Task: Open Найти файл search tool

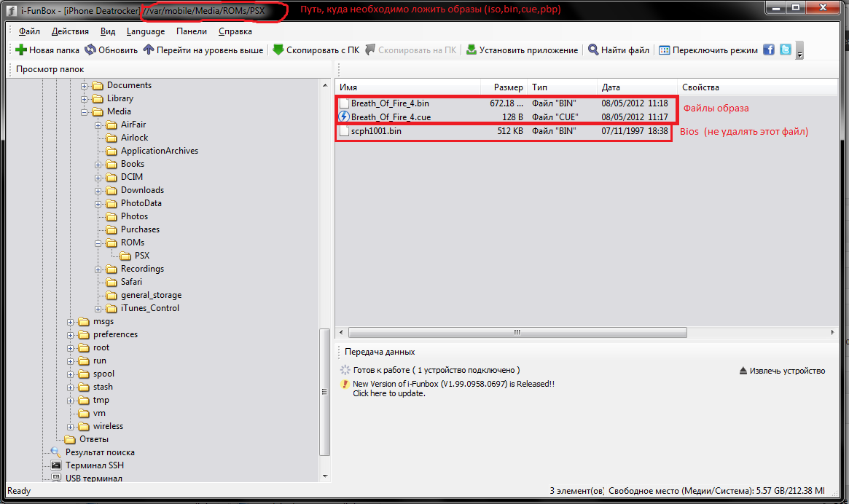Action: pos(618,50)
